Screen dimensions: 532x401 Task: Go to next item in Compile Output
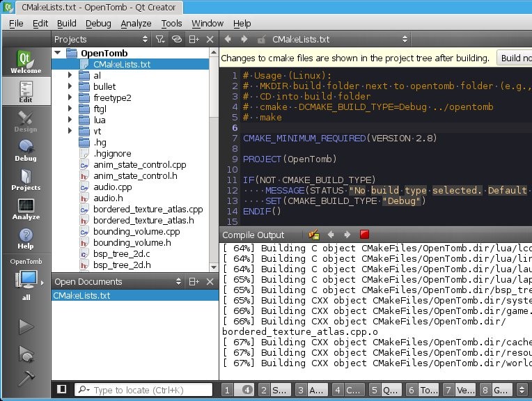coord(347,235)
